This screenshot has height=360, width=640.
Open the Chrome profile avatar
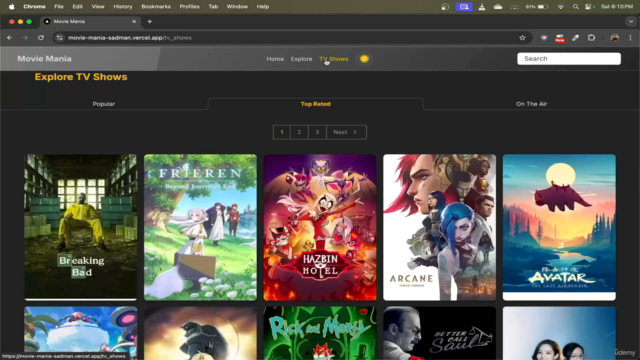click(x=615, y=38)
